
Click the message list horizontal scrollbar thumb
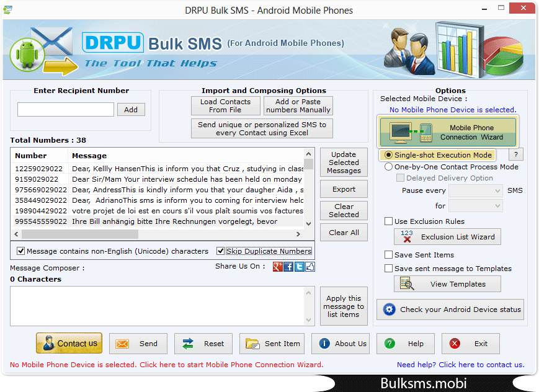coord(80,234)
